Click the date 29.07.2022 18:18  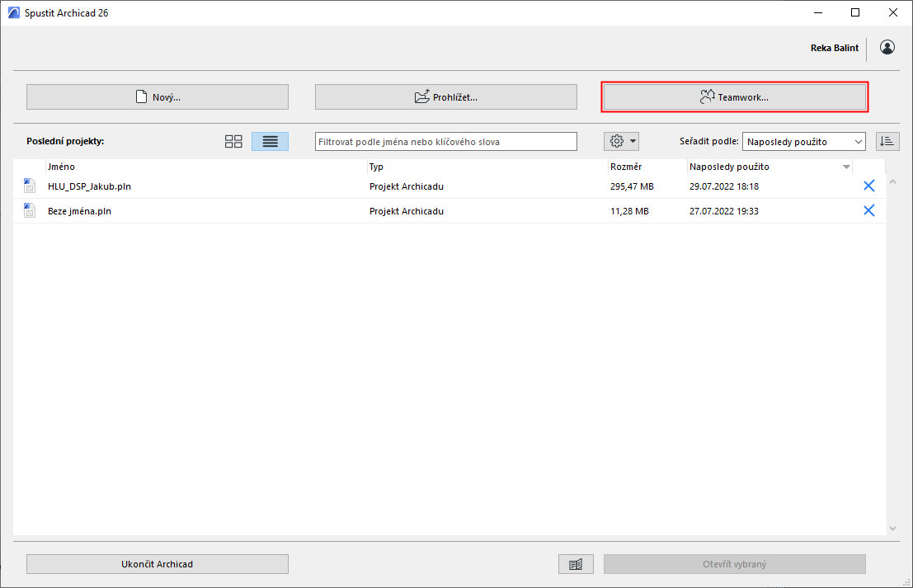[724, 186]
